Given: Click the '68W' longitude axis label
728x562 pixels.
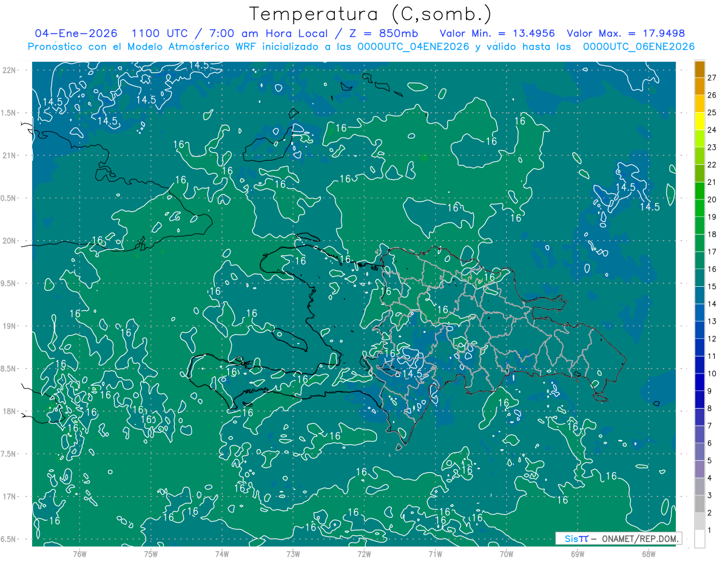Looking at the screenshot, I should tap(649, 554).
